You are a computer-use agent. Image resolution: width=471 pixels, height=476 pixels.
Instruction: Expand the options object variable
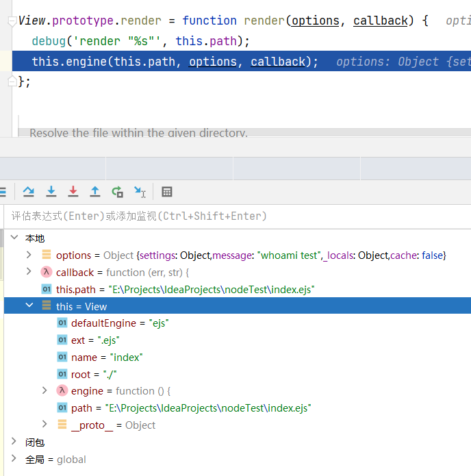tap(29, 255)
